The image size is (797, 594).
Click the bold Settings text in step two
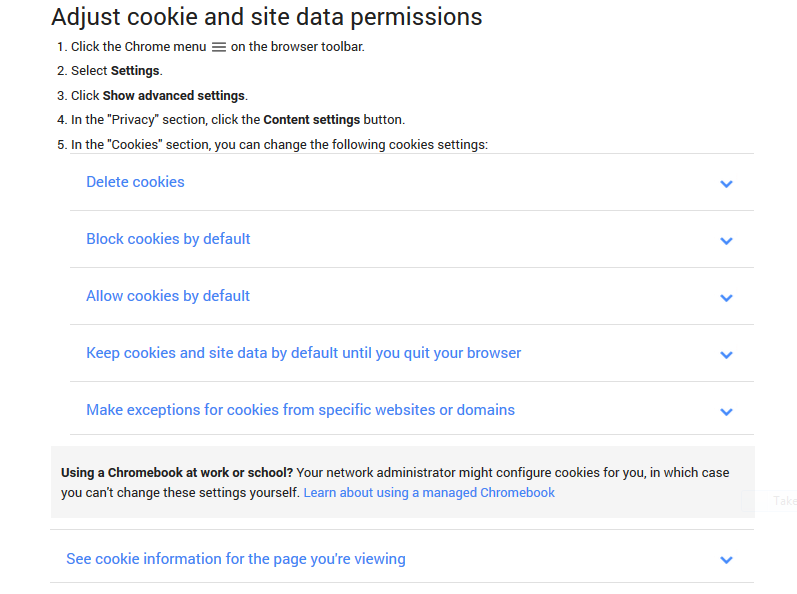[135, 71]
